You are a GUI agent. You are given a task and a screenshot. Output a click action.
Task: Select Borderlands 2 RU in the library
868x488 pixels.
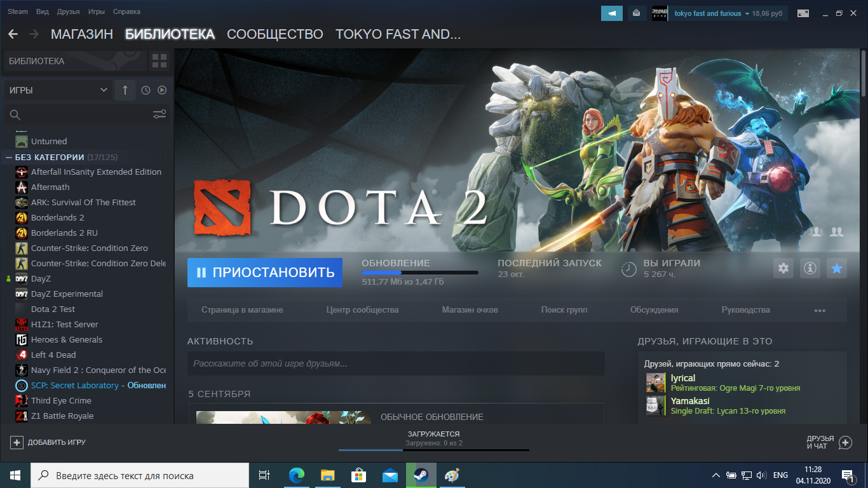point(64,233)
